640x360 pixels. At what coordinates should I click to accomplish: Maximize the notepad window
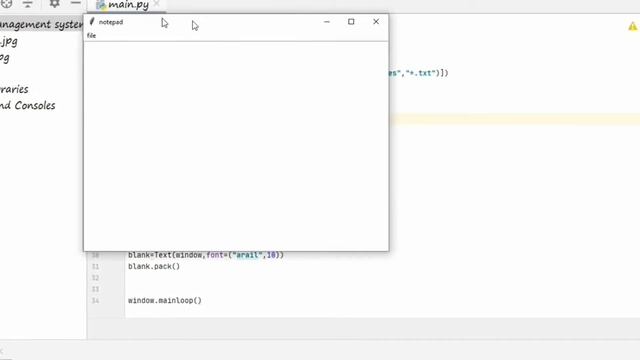point(351,22)
